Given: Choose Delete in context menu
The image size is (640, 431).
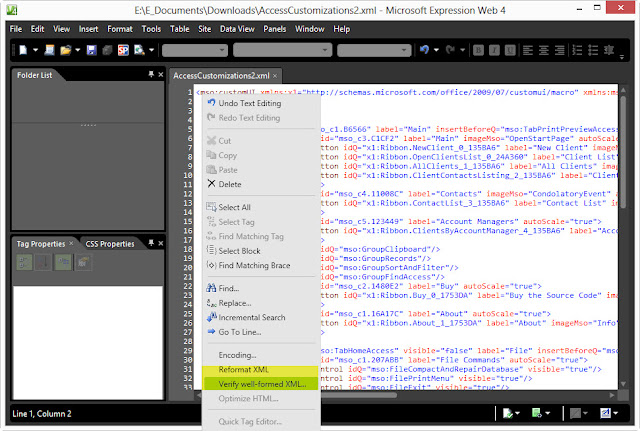Looking at the screenshot, I should 261,184.
